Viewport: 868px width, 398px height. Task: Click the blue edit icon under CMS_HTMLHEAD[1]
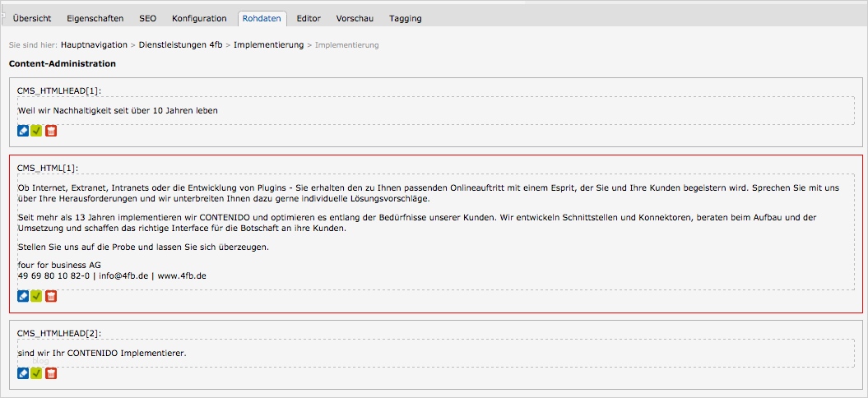[x=23, y=131]
